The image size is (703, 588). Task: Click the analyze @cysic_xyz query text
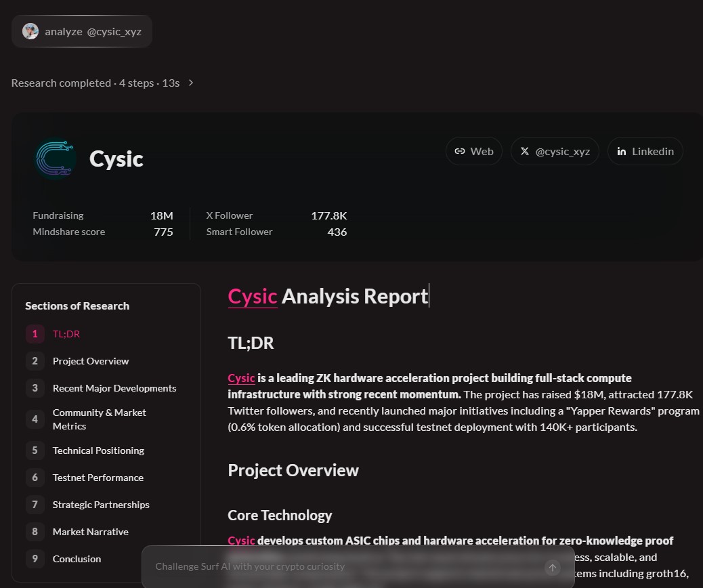(93, 31)
